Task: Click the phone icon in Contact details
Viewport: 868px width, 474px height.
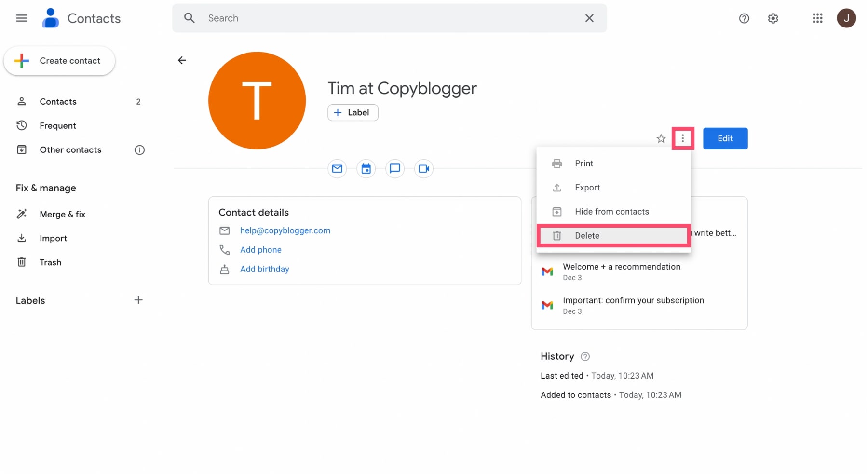Action: [225, 250]
